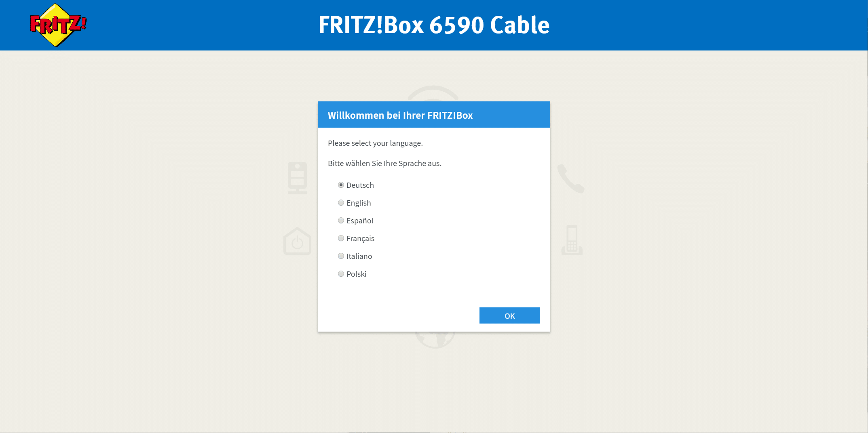Click the faded globe icon below dialog
Viewport: 868px width, 433px height.
[435, 340]
